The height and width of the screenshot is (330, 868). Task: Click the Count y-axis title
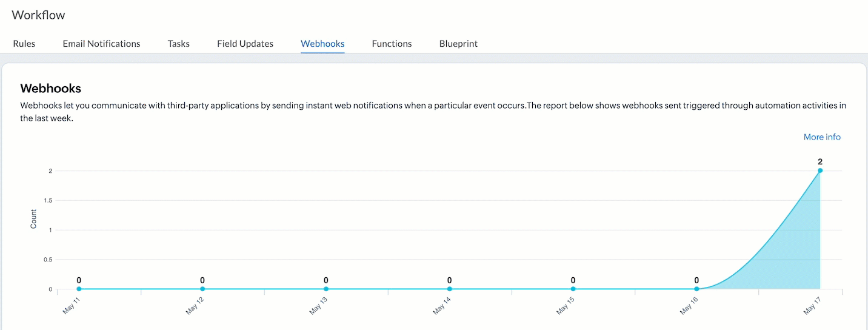coord(33,219)
